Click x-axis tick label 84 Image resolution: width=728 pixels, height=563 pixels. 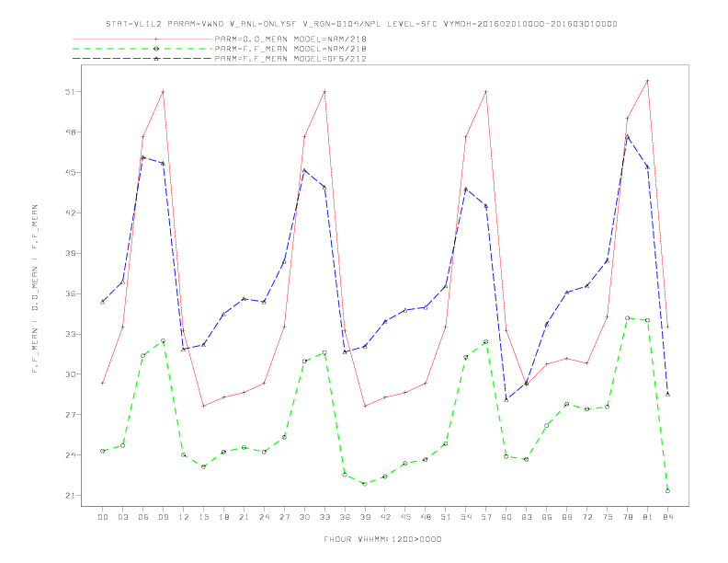(x=667, y=517)
